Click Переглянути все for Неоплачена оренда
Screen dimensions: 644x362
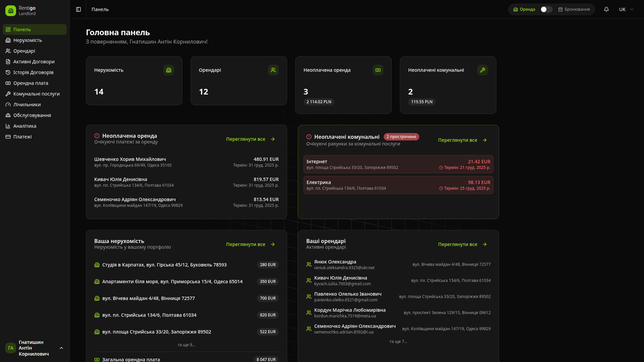[x=250, y=139]
